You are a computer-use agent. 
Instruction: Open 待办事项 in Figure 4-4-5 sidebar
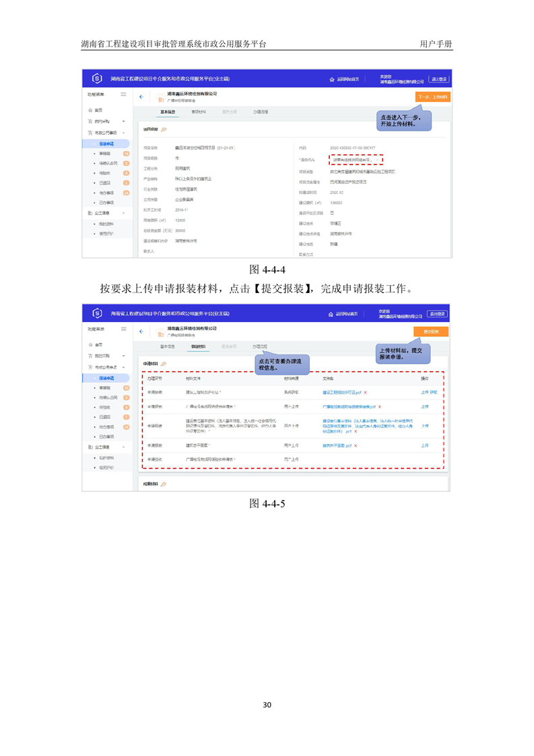[106, 427]
